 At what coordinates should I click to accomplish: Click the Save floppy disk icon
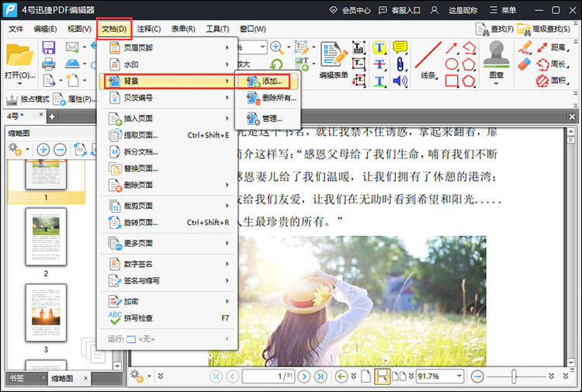click(x=48, y=47)
